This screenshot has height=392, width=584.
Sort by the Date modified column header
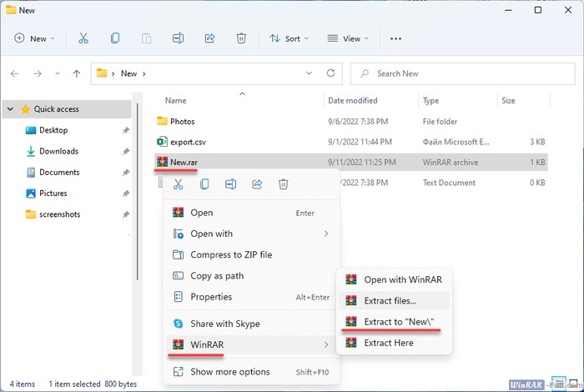pos(352,101)
